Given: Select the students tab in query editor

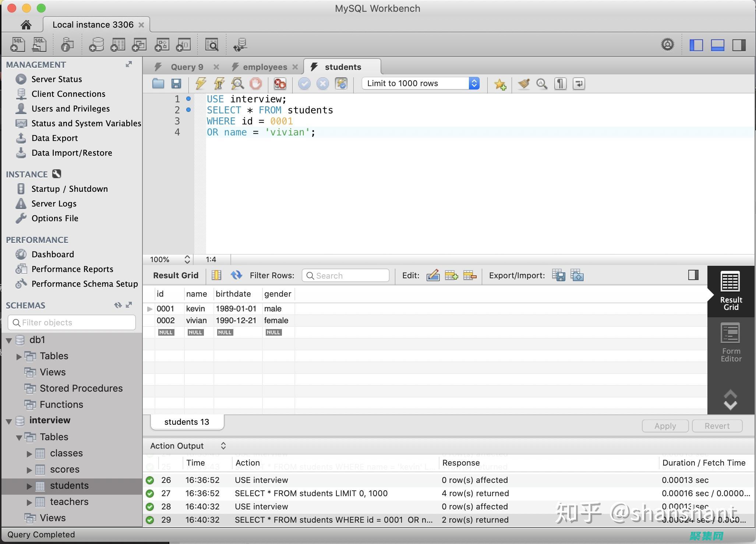Looking at the screenshot, I should tap(343, 66).
